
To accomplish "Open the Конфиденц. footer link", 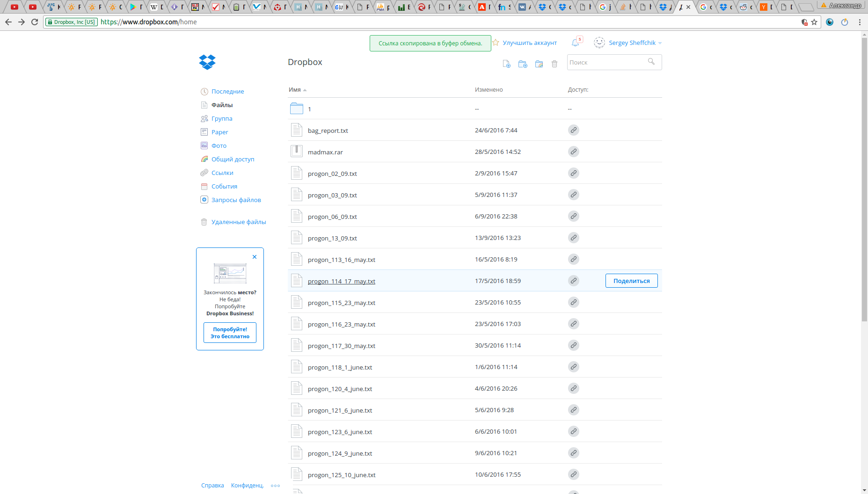I will (x=248, y=485).
